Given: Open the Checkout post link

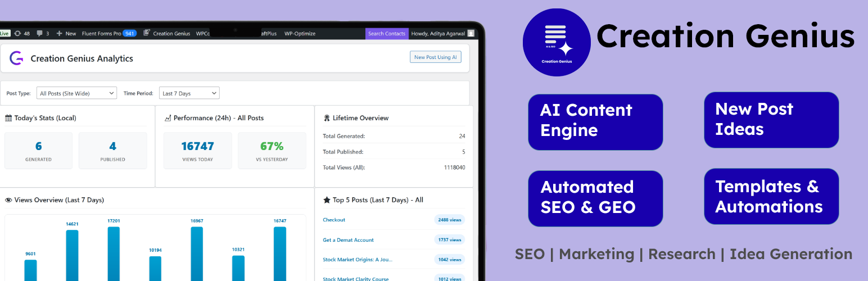Looking at the screenshot, I should click(334, 220).
